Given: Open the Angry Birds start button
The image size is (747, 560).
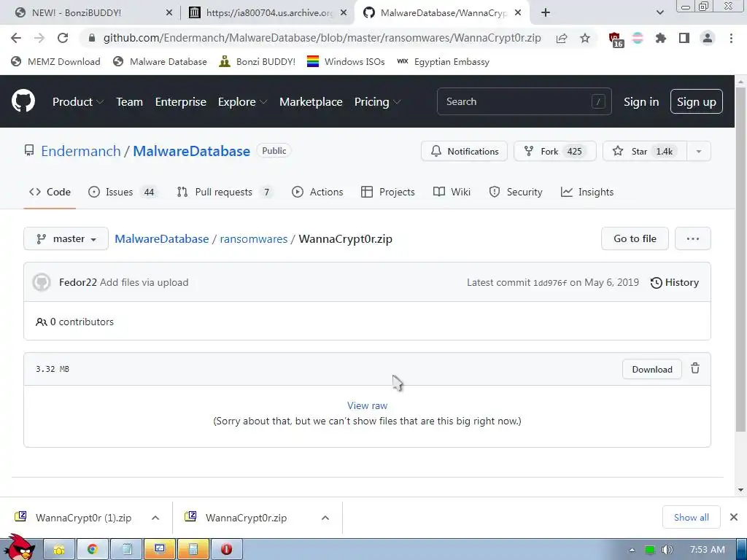Looking at the screenshot, I should [19, 548].
